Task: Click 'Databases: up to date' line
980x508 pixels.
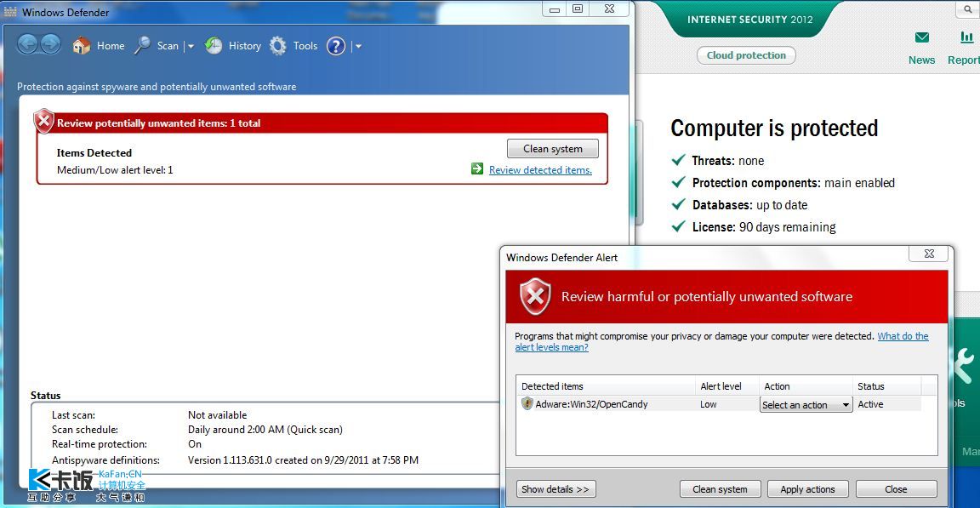Action: [749, 205]
